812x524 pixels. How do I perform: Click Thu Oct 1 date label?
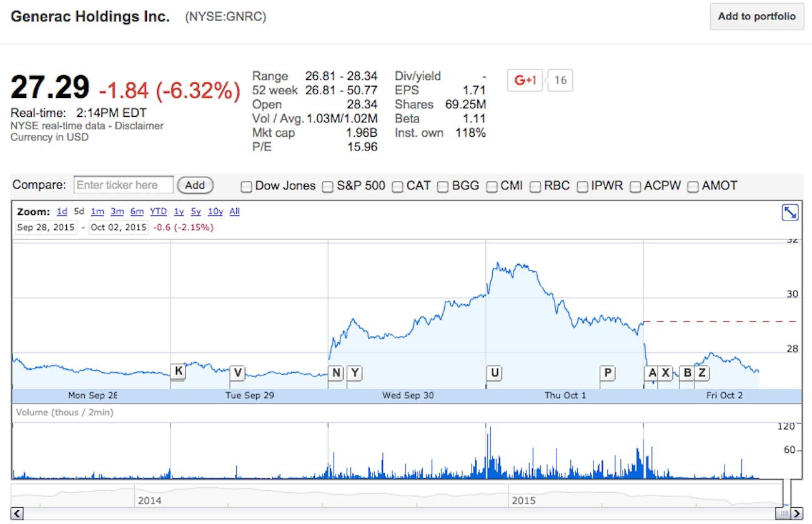[565, 395]
